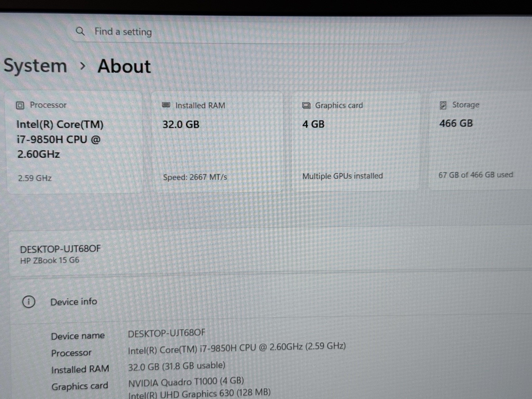Click the magnifier search icon
The width and height of the screenshot is (532, 399).
point(80,31)
